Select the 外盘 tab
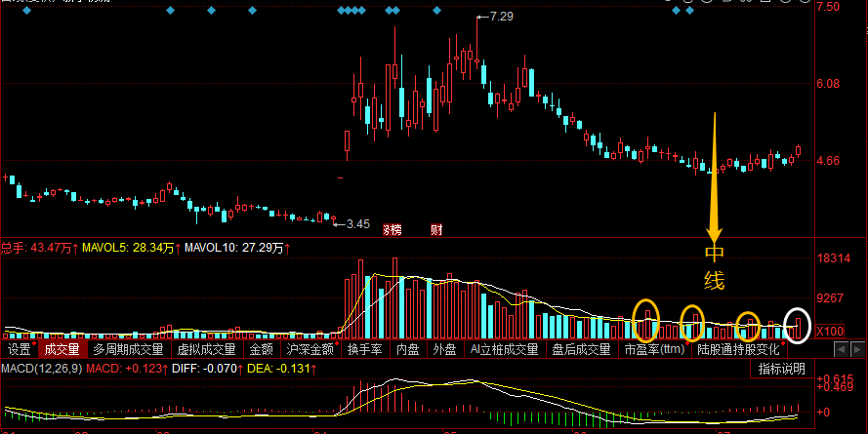This screenshot has height=434, width=868. (x=444, y=349)
